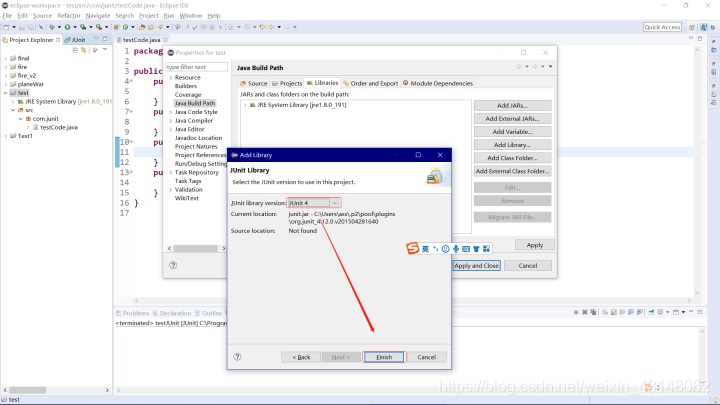The image size is (720, 405).
Task: Open the Refactor menu
Action: (69, 16)
